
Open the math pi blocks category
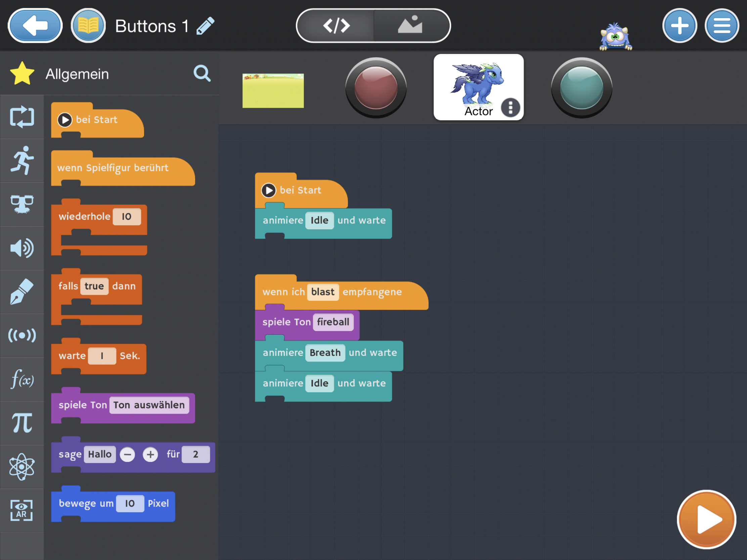point(22,423)
